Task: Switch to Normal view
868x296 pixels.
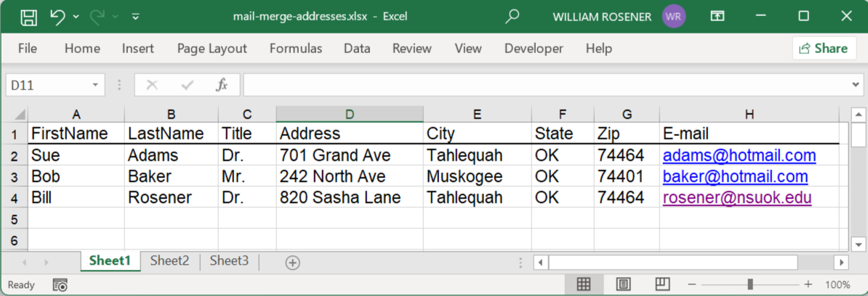Action: [584, 284]
